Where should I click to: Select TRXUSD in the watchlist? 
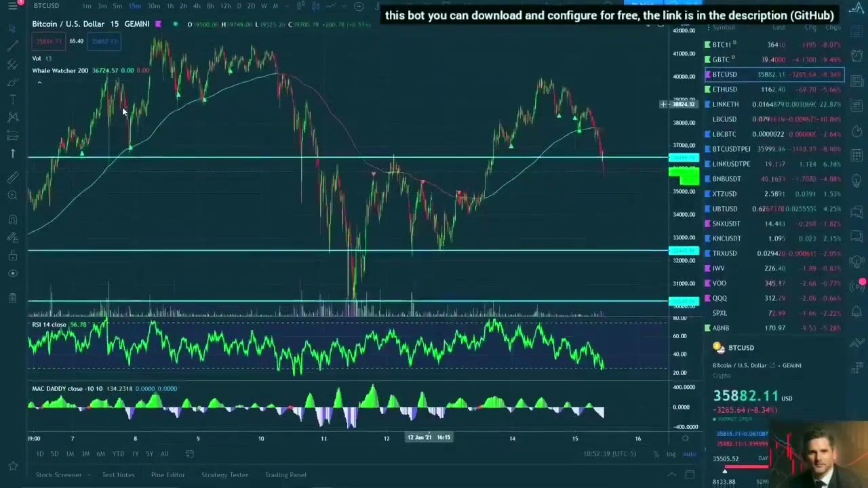[774, 253]
